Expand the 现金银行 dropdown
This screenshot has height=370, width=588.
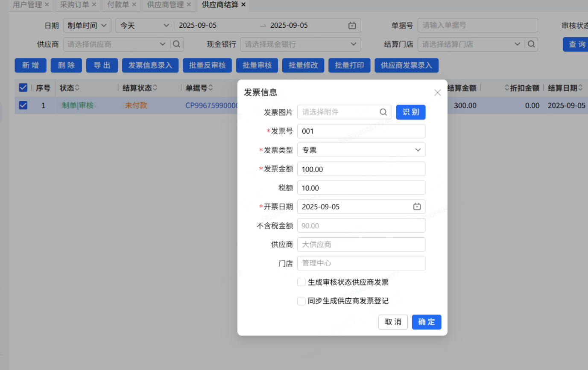pyautogui.click(x=353, y=44)
